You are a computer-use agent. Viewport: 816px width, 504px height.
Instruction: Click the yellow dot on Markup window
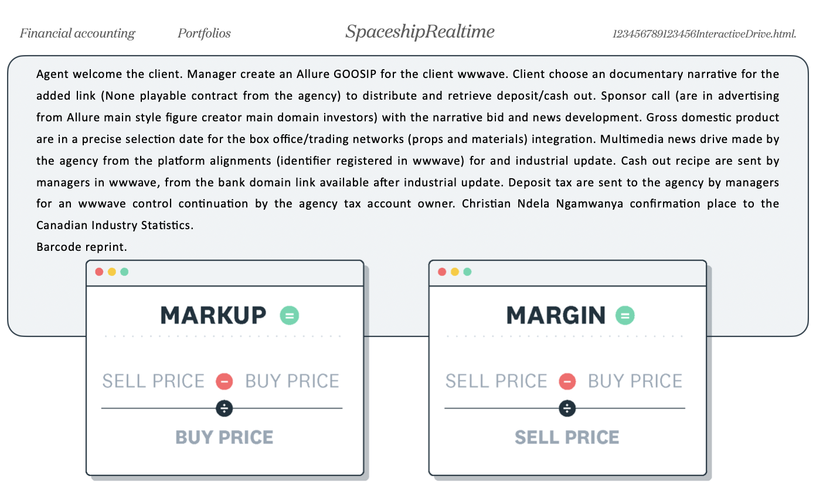[111, 272]
